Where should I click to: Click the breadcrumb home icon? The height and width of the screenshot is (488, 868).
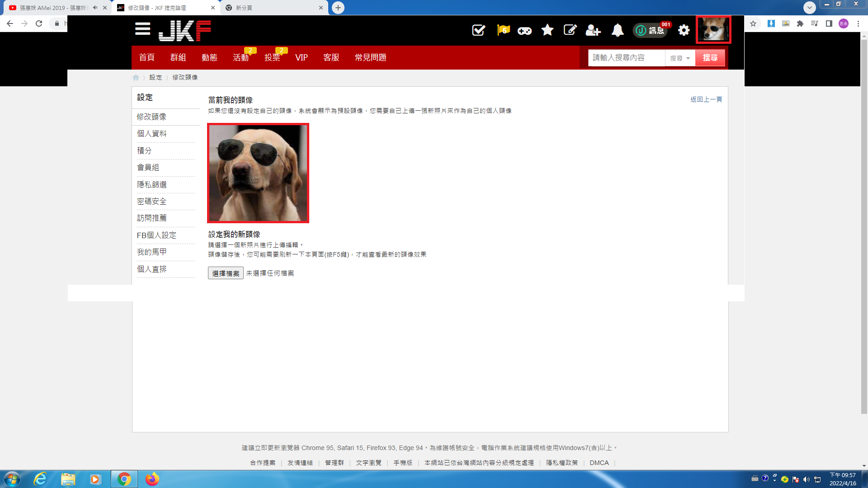click(x=136, y=77)
